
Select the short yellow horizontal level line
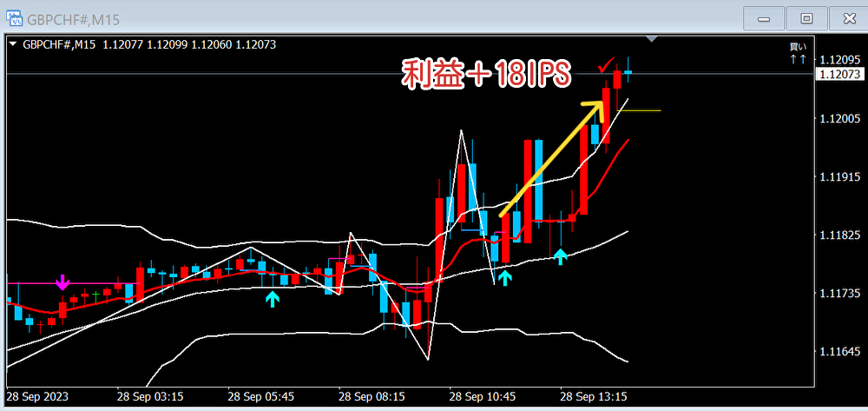639,110
